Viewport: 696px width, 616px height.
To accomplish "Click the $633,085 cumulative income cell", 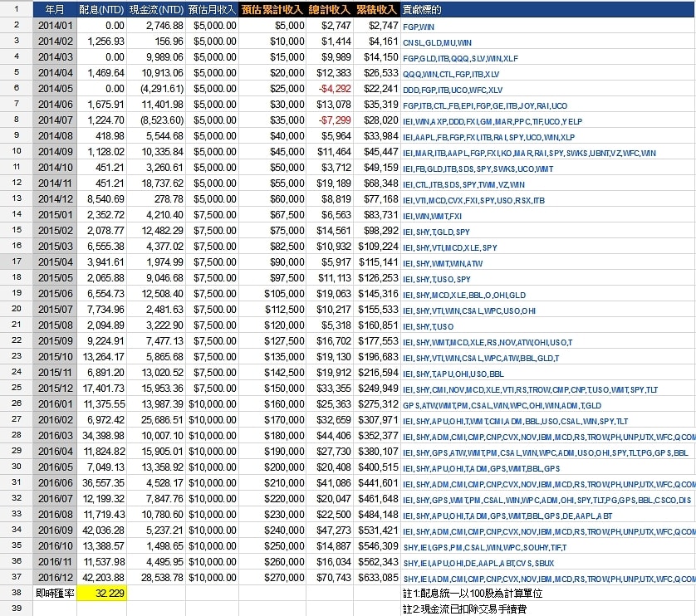I will click(377, 578).
